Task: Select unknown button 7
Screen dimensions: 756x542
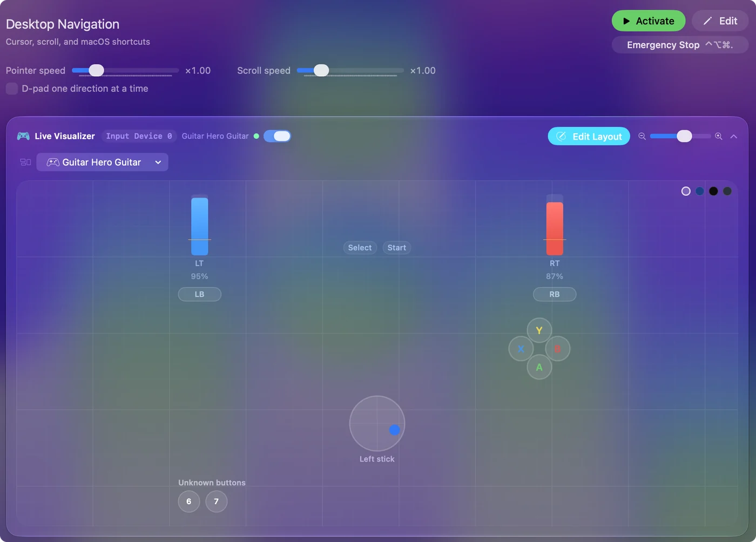Action: [x=217, y=502]
